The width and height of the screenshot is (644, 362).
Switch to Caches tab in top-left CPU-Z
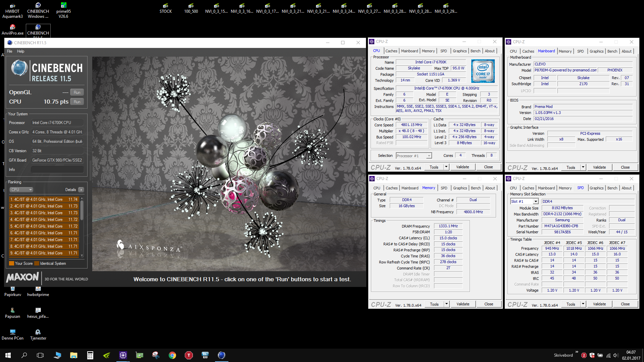391,51
